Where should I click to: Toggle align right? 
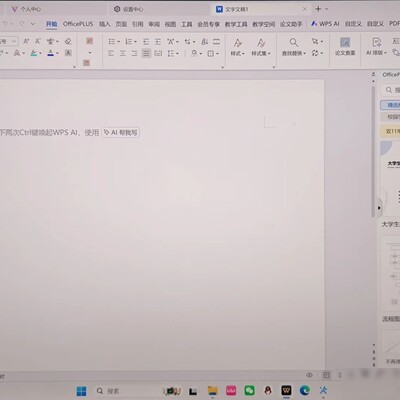click(x=134, y=53)
